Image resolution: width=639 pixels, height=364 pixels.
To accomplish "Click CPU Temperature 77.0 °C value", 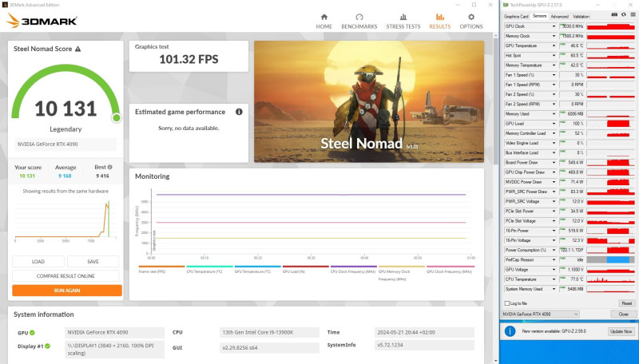I will pyautogui.click(x=572, y=279).
